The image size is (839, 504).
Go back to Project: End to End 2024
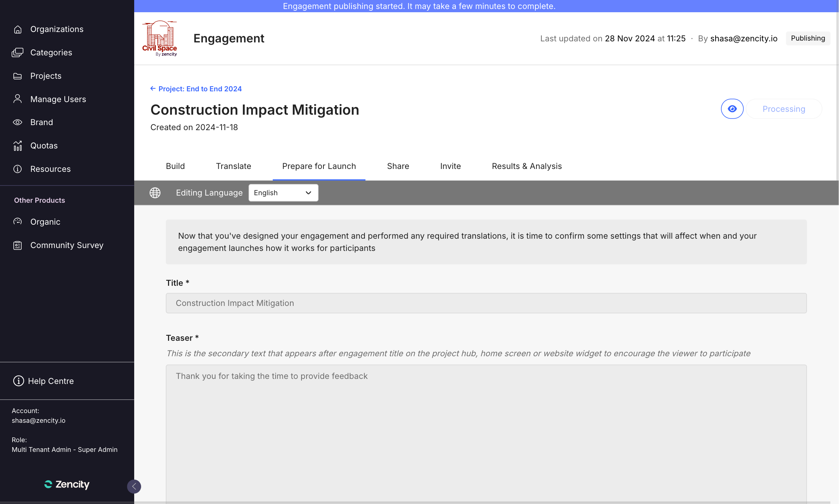coord(196,89)
